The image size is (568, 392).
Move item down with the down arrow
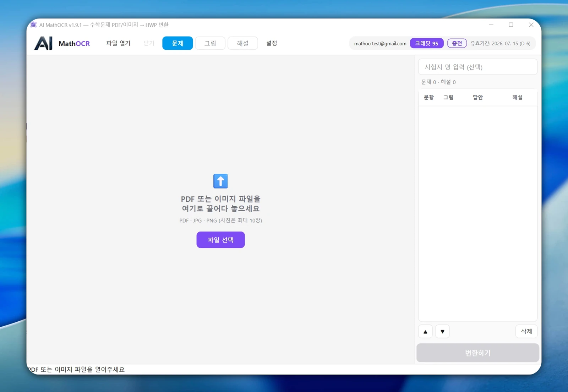(442, 332)
